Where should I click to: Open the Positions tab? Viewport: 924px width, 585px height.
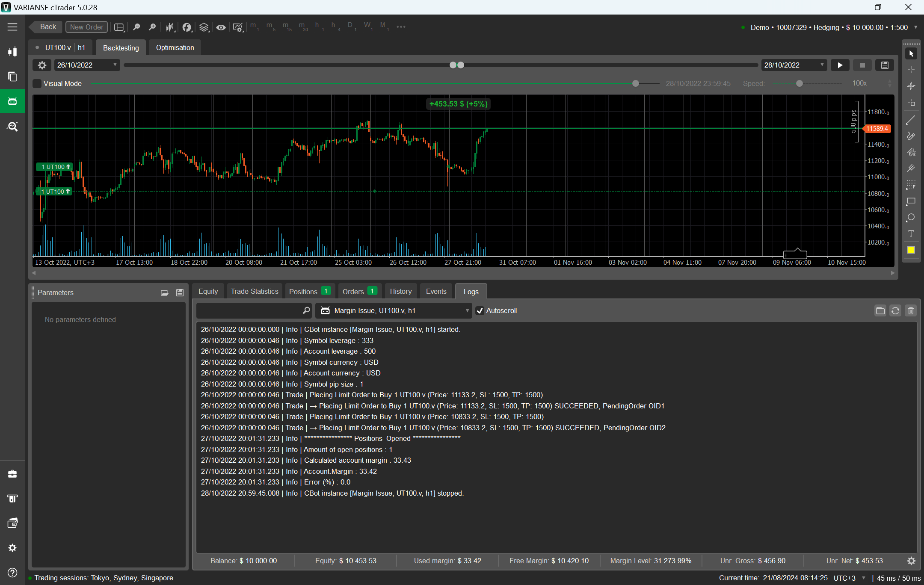[310, 291]
